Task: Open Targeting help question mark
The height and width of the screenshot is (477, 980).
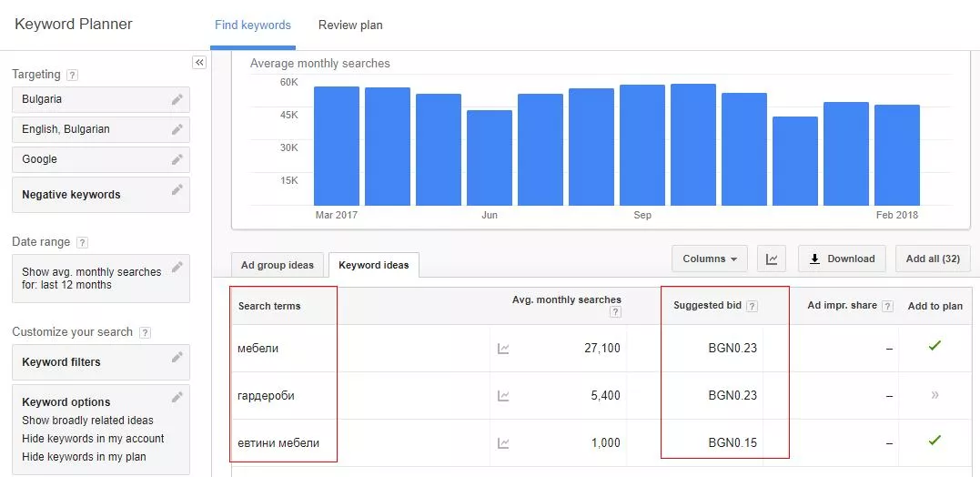Action: pos(73,75)
